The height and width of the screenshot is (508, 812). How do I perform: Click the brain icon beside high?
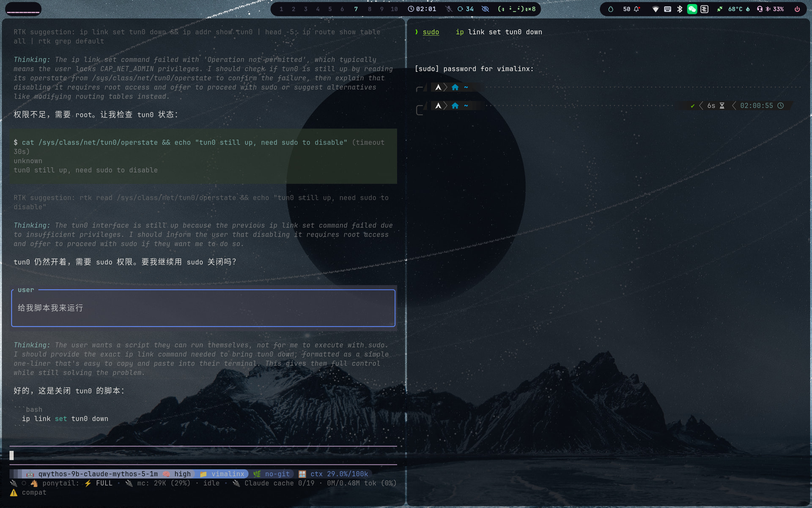[166, 474]
